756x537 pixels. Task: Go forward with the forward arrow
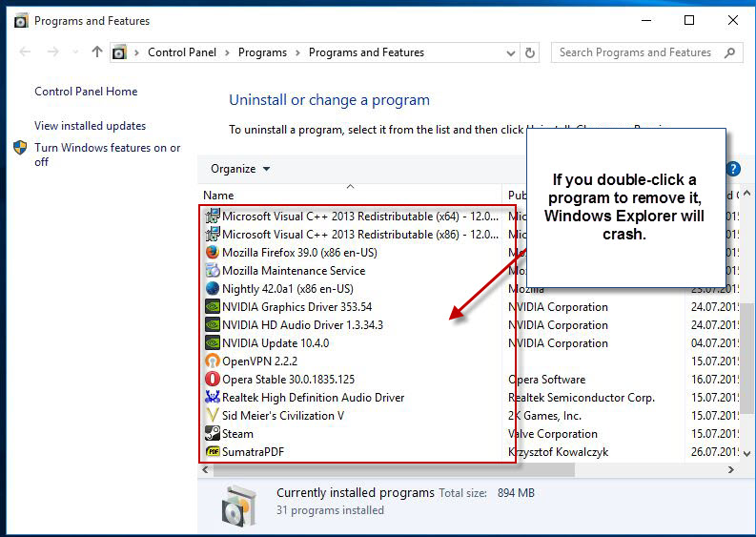[53, 52]
